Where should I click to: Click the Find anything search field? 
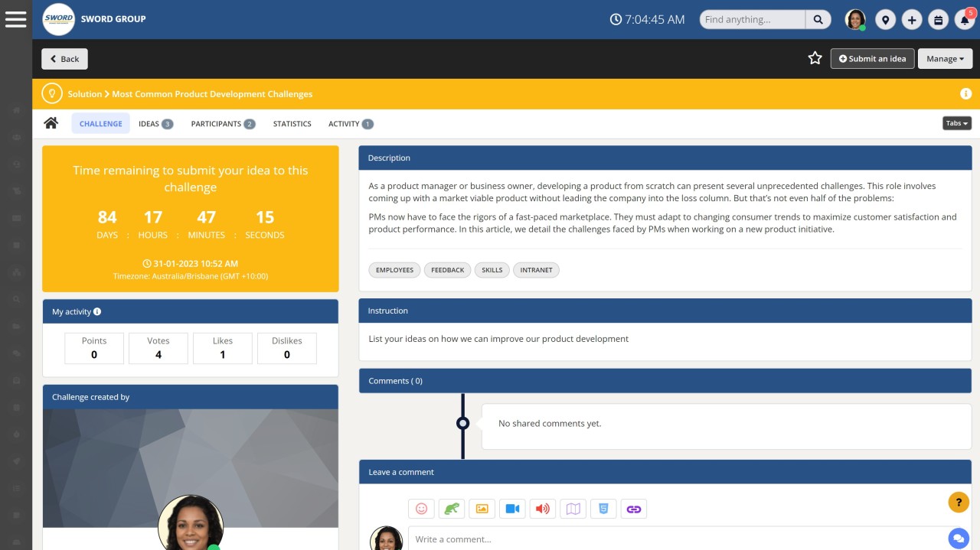pos(751,19)
